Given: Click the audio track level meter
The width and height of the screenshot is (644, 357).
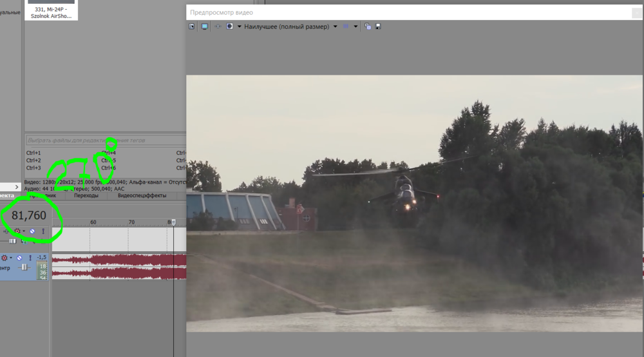Looking at the screenshot, I should (43, 271).
